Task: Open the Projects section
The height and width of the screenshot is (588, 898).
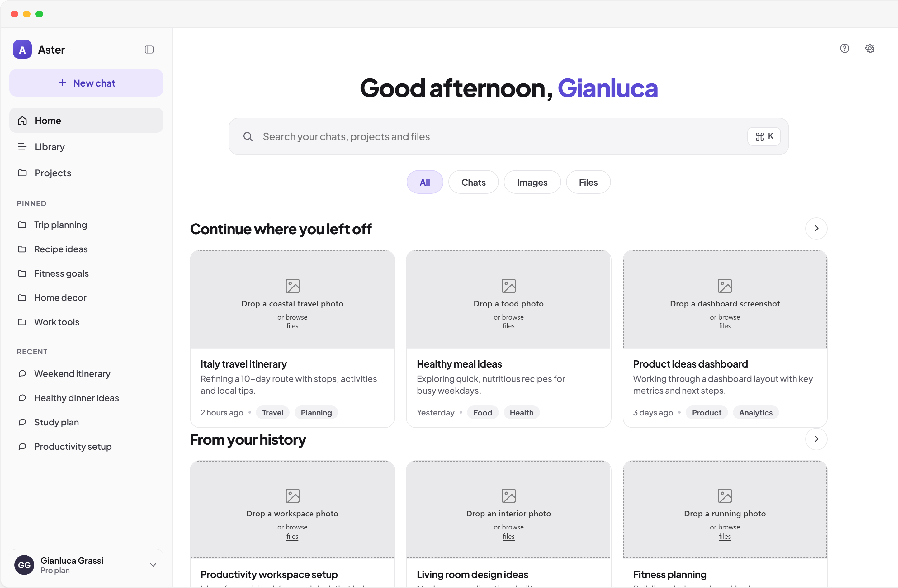Action: [86, 173]
